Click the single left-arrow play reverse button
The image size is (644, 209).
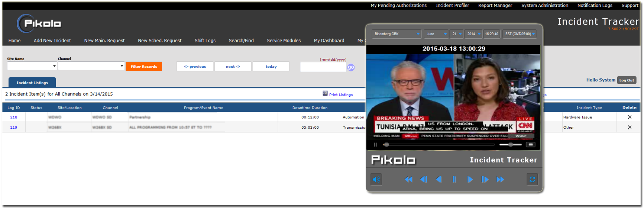[439, 180]
